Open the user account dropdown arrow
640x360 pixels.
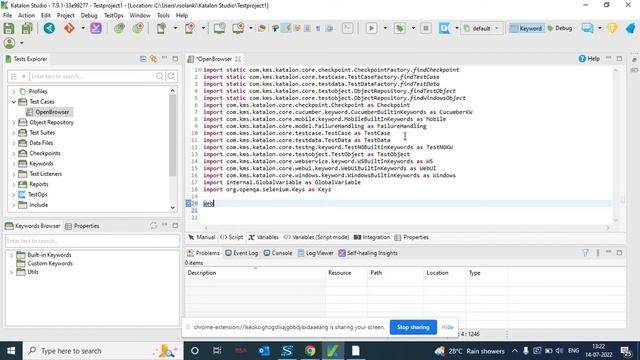click(x=22, y=43)
